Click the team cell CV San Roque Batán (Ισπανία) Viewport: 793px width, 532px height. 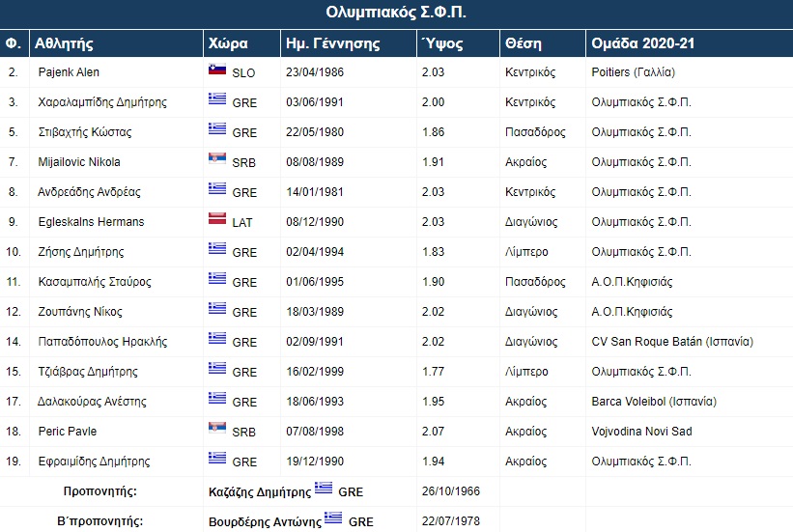(x=672, y=342)
